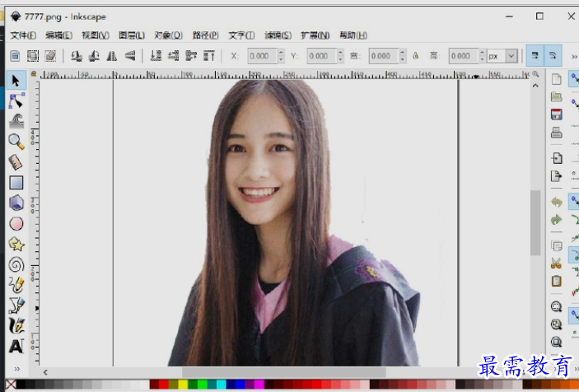The height and width of the screenshot is (392, 579).
Task: Lower selection to bottom icon
Action: pyautogui.click(x=156, y=56)
